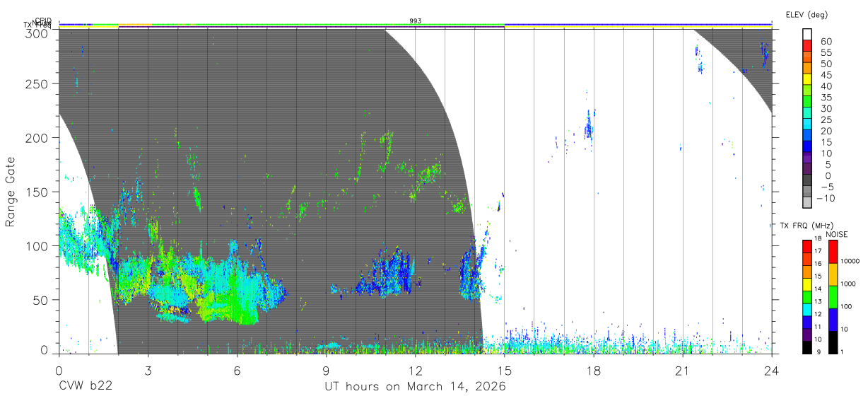Click the "21" tick label on the time axis

pyautogui.click(x=683, y=370)
